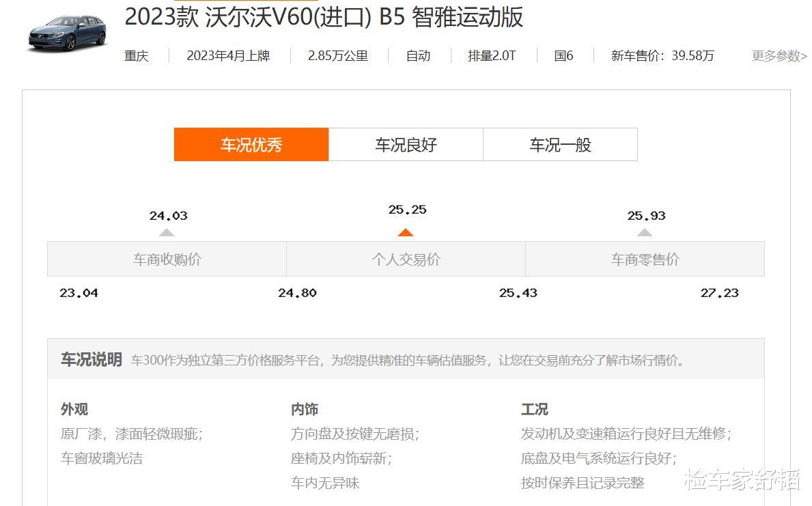This screenshot has height=506, width=812.
Task: Click the price value 25.93
Action: 646,216
